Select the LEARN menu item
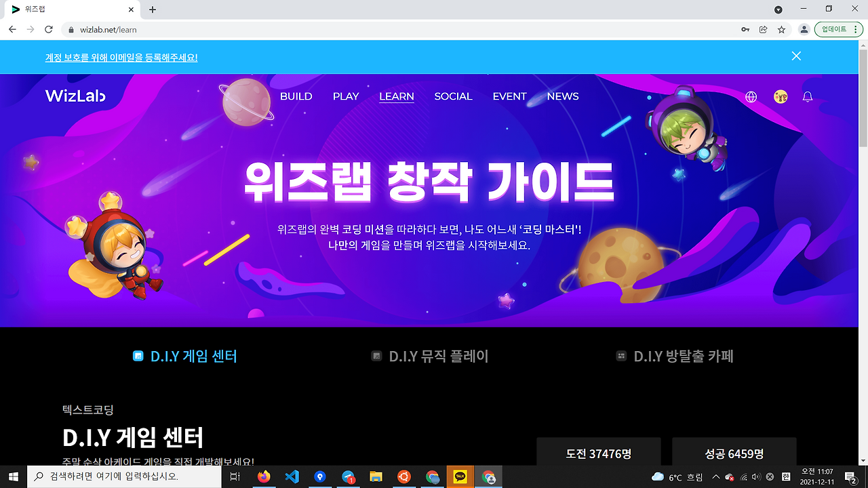Screen dimensions: 868x488 (397, 96)
